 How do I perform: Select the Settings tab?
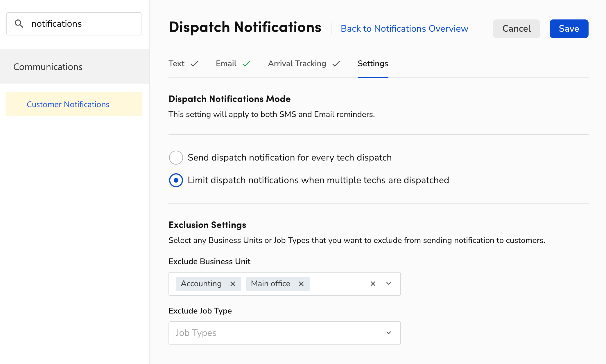373,64
